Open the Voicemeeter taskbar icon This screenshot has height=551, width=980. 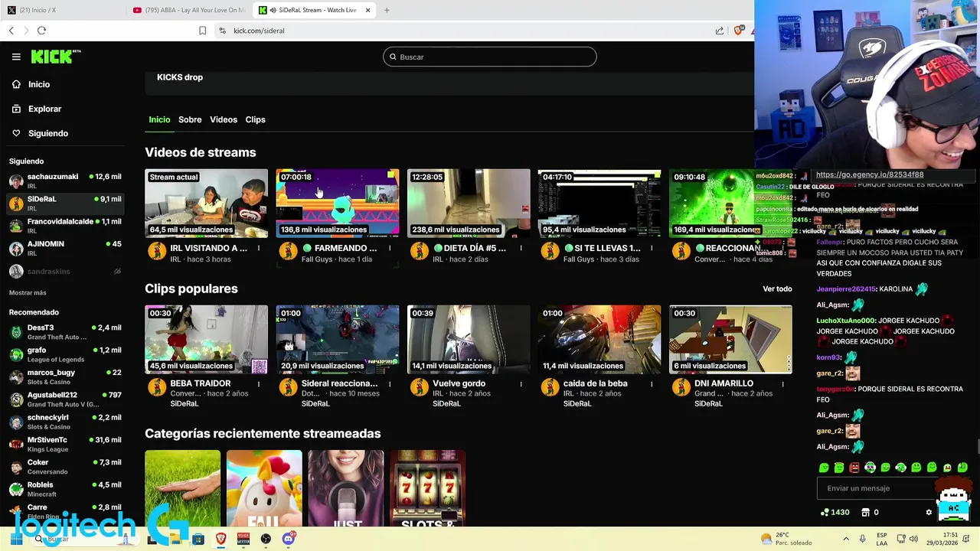click(x=243, y=539)
